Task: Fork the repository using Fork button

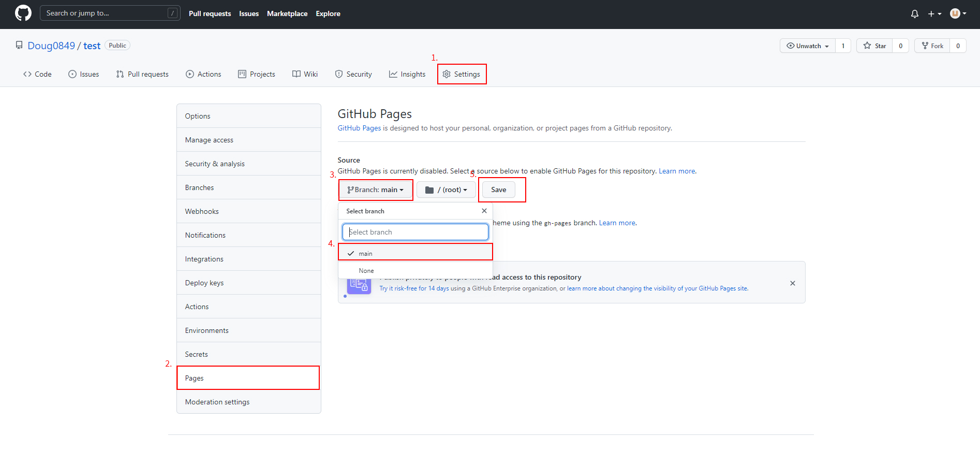Action: 932,46
